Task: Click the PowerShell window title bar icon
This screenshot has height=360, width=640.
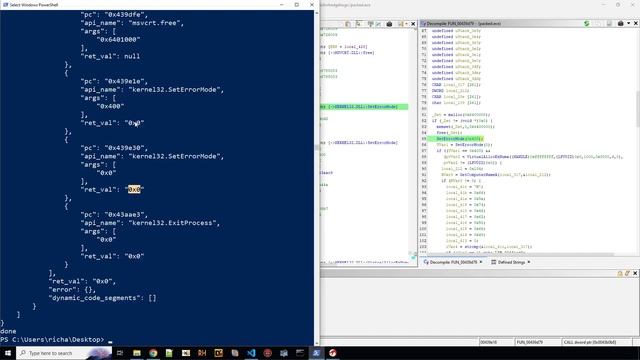Action: [x=5, y=4]
